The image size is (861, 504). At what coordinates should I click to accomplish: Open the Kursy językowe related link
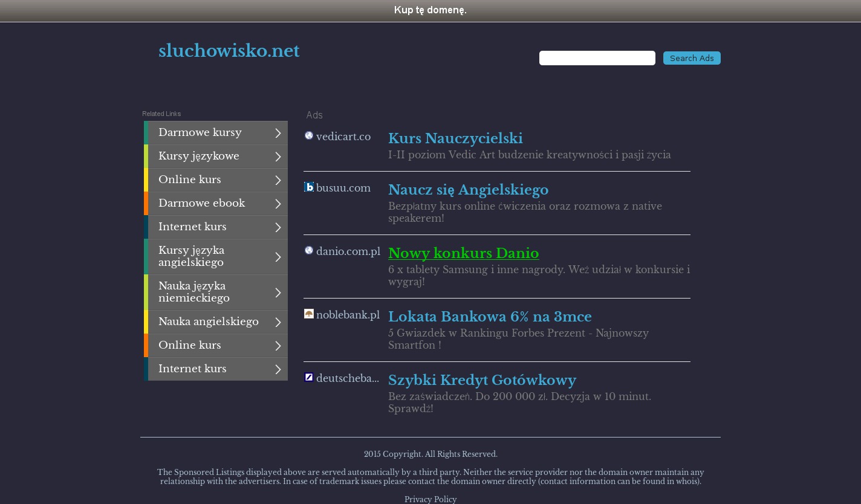(199, 157)
